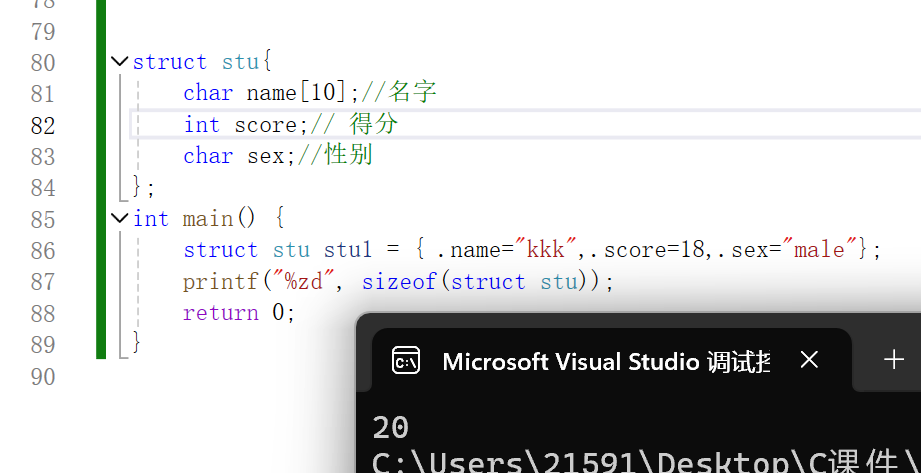Select the Microsoft Visual Studio debug console tab
This screenshot has height=473, width=921.
605,361
